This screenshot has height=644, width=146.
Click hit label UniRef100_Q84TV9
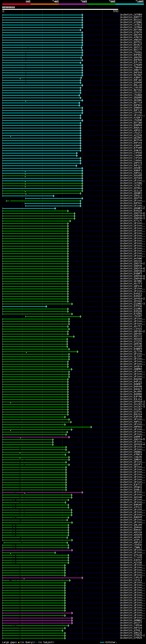[131, 198]
